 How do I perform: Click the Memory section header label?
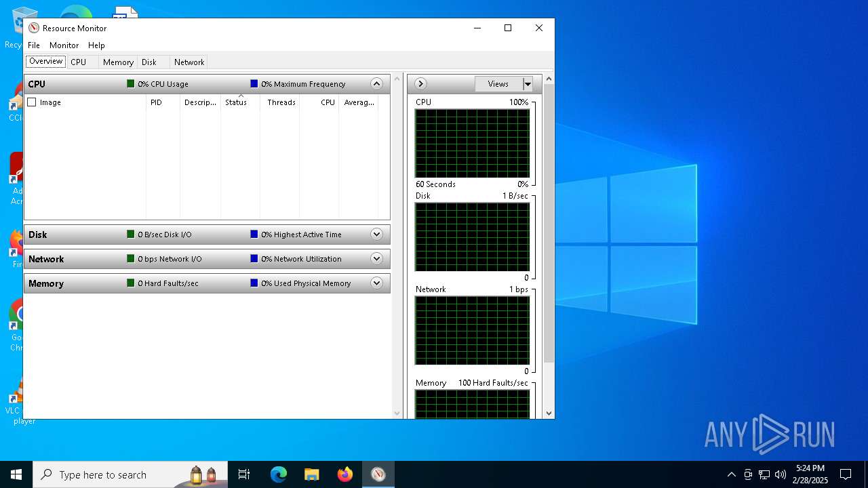(46, 283)
